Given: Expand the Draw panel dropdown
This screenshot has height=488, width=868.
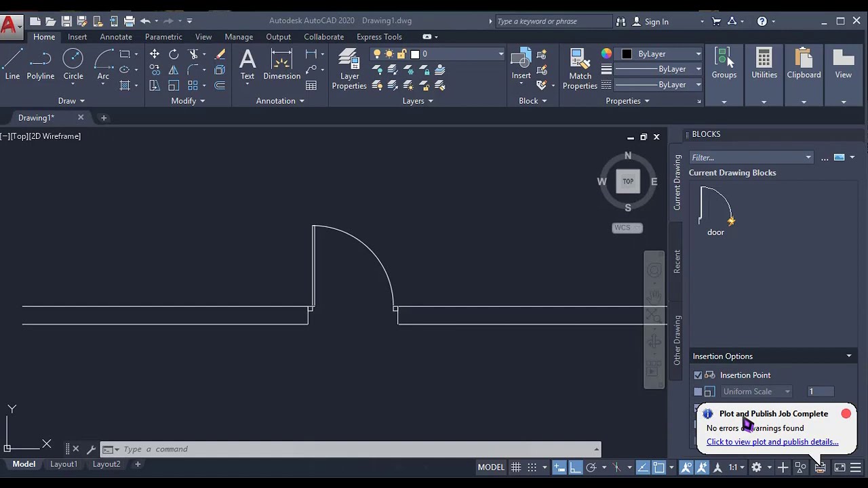Looking at the screenshot, I should 71,101.
